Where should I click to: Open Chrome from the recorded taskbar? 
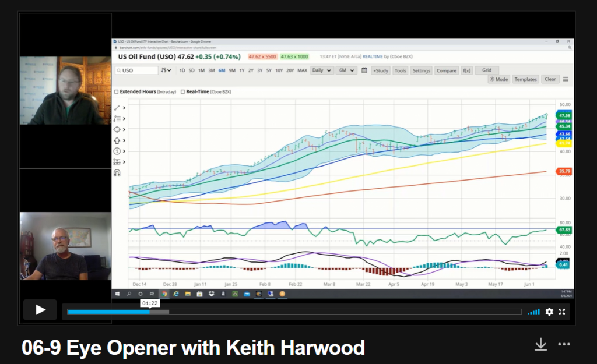[164, 294]
